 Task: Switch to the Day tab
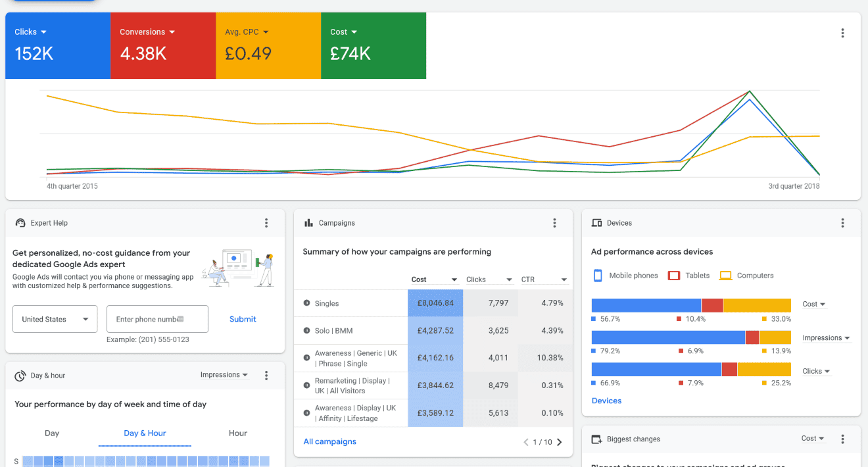click(52, 433)
